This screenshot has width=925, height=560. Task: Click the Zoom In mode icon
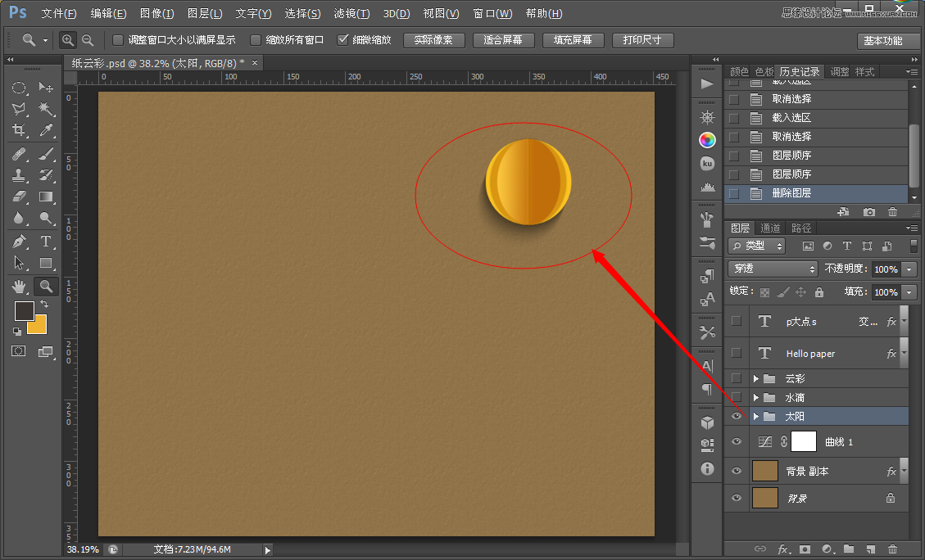click(x=68, y=40)
